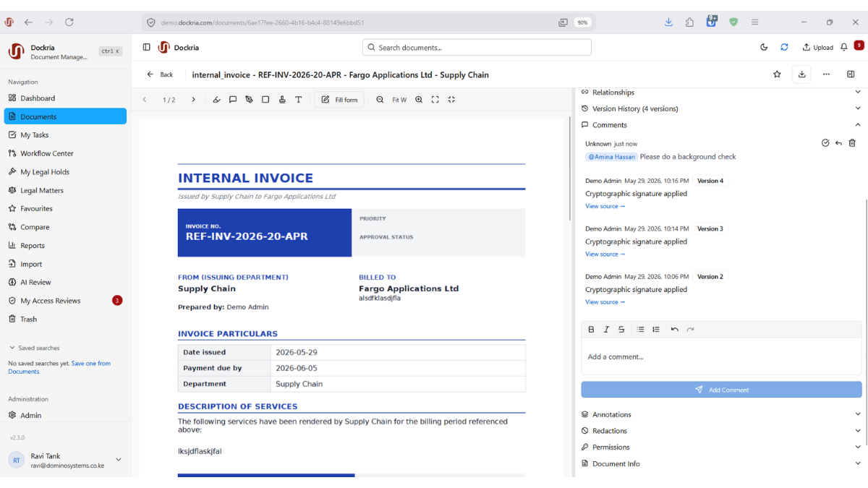
Task: Open the Ctrl K command shortcut badge
Action: point(111,51)
